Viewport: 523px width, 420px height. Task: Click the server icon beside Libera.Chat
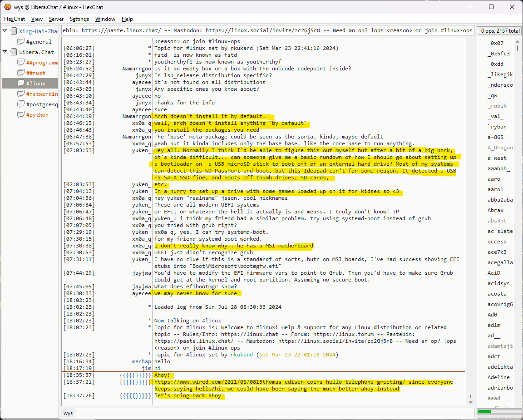tap(13, 52)
